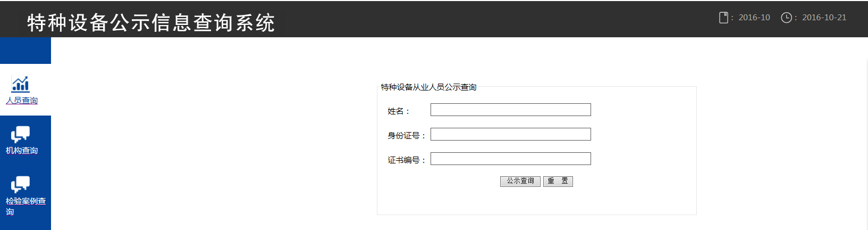868x230 pixels.
Task: Click the 重置 button
Action: coord(558,181)
